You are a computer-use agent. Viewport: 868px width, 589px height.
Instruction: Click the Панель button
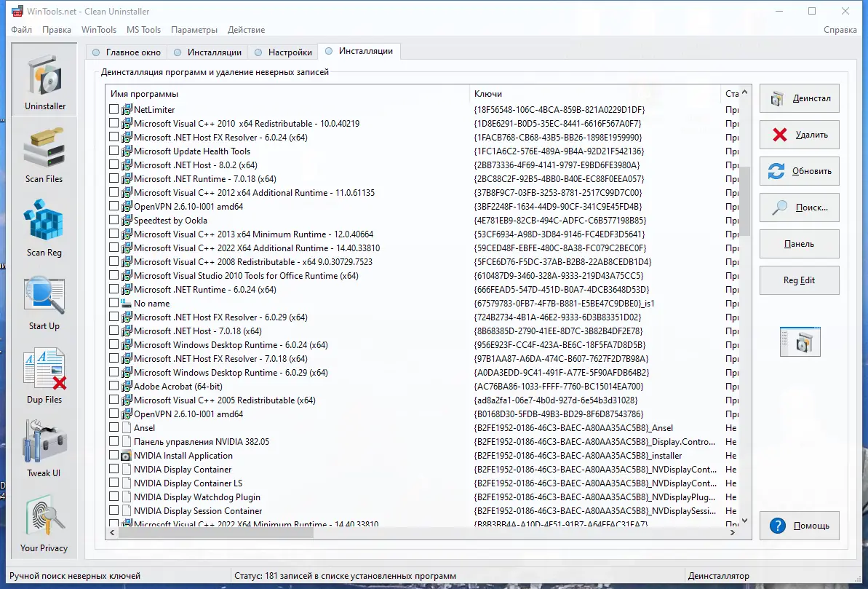(800, 244)
